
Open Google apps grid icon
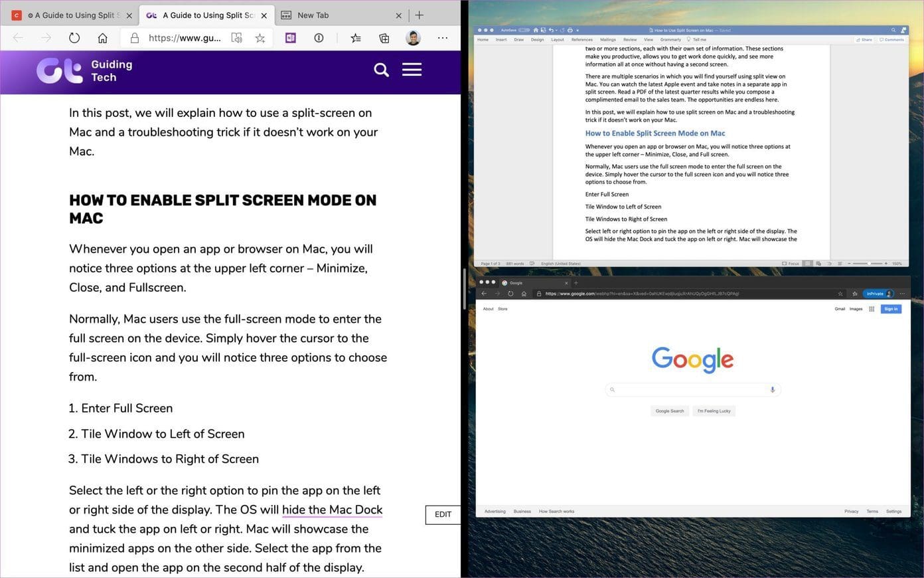tap(872, 309)
